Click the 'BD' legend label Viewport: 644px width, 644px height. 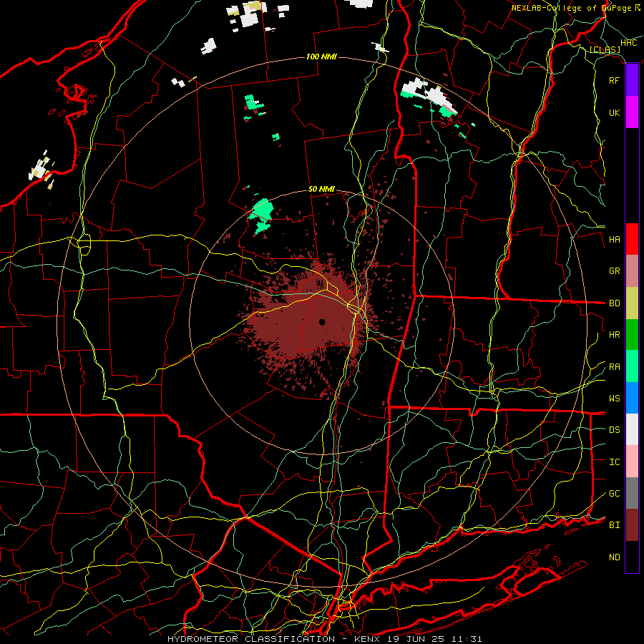point(614,303)
